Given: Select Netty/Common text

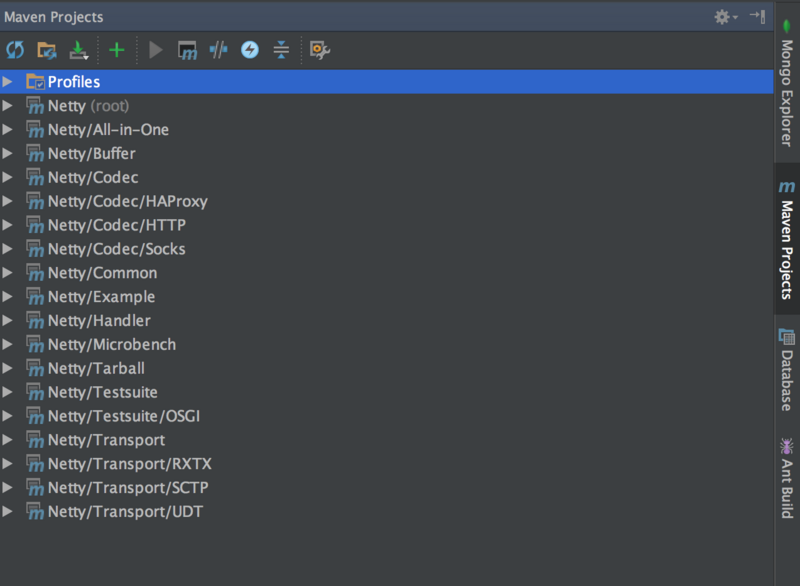Looking at the screenshot, I should pyautogui.click(x=103, y=273).
